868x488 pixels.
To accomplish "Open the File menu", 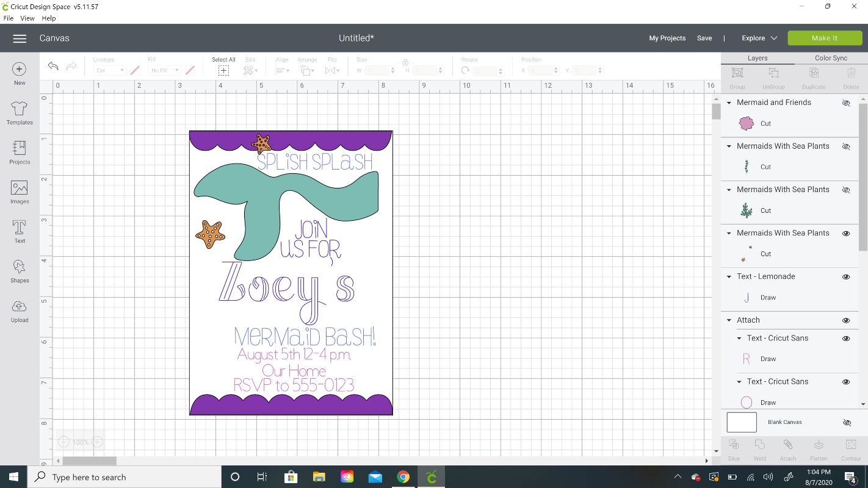I will (9, 18).
